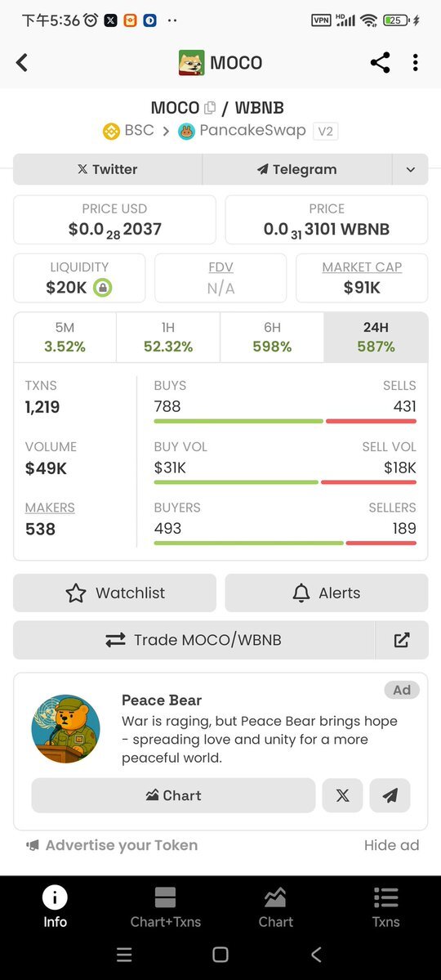Image resolution: width=441 pixels, height=980 pixels.
Task: Click Trade MOCO/WBNB button
Action: coord(194,640)
